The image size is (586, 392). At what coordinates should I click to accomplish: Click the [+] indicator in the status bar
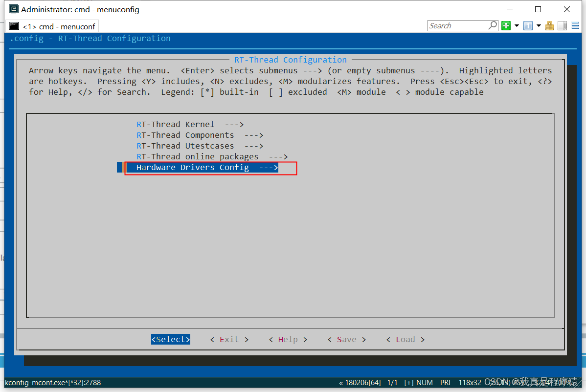click(x=409, y=383)
